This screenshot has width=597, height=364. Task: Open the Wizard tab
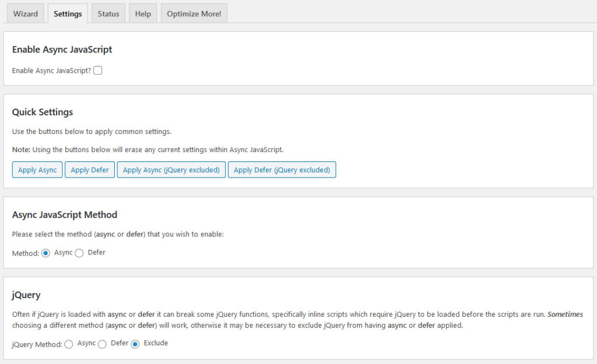point(26,14)
